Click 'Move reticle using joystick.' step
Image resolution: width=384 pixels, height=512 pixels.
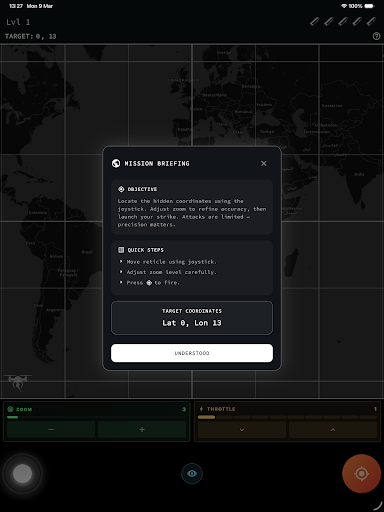click(x=171, y=262)
